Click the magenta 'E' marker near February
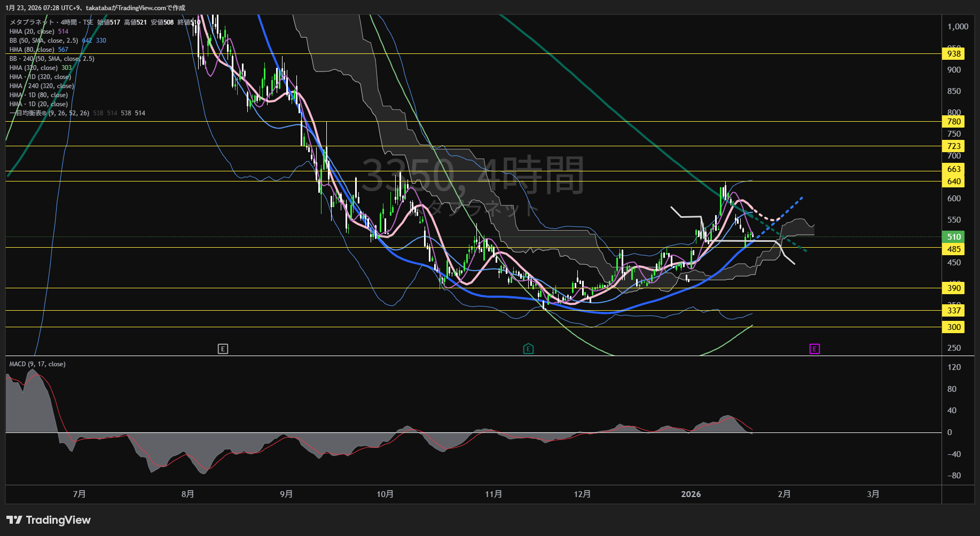 pos(814,349)
